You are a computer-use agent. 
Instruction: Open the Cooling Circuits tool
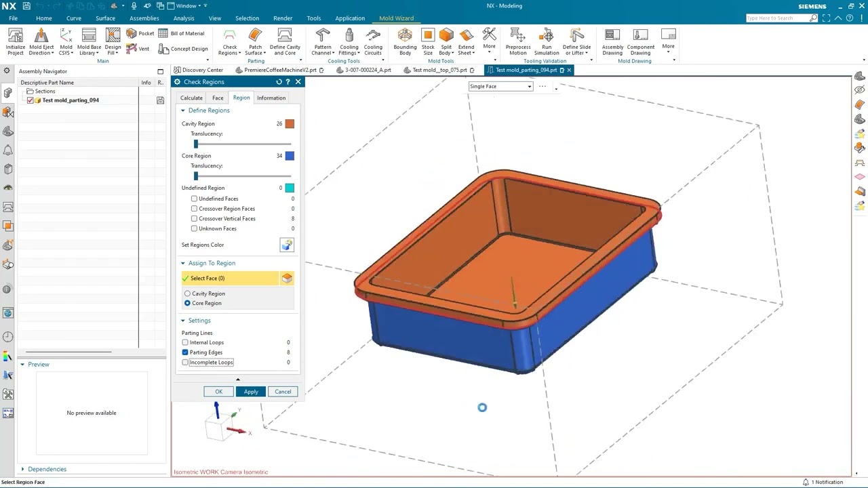coord(373,41)
